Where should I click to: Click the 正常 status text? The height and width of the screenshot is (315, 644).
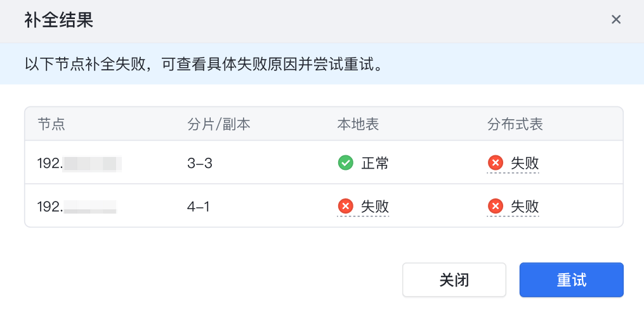[375, 164]
